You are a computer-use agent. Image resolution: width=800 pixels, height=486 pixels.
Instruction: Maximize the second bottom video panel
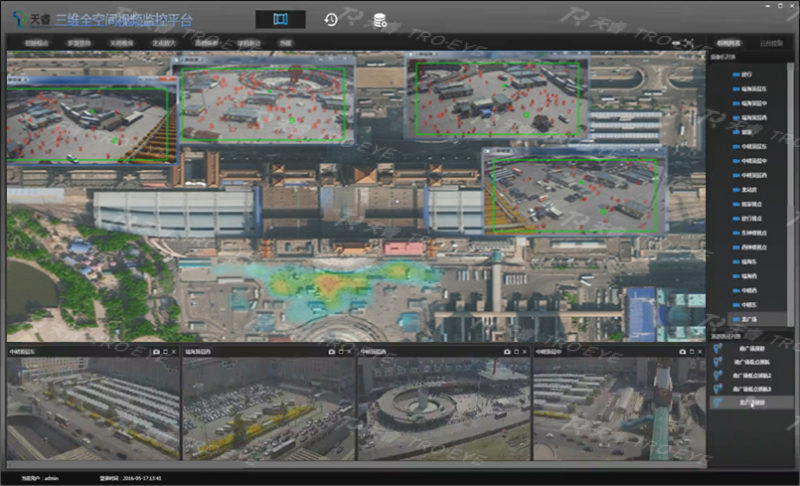click(341, 352)
